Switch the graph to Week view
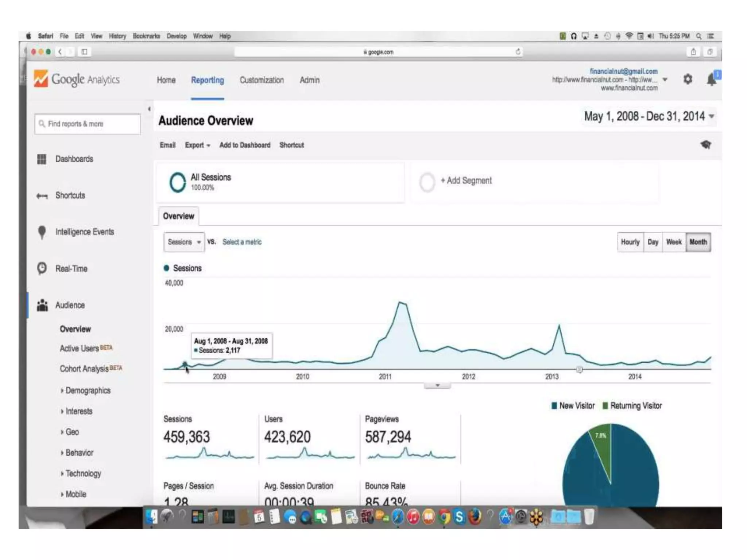This screenshot has width=747, height=560. point(673,242)
